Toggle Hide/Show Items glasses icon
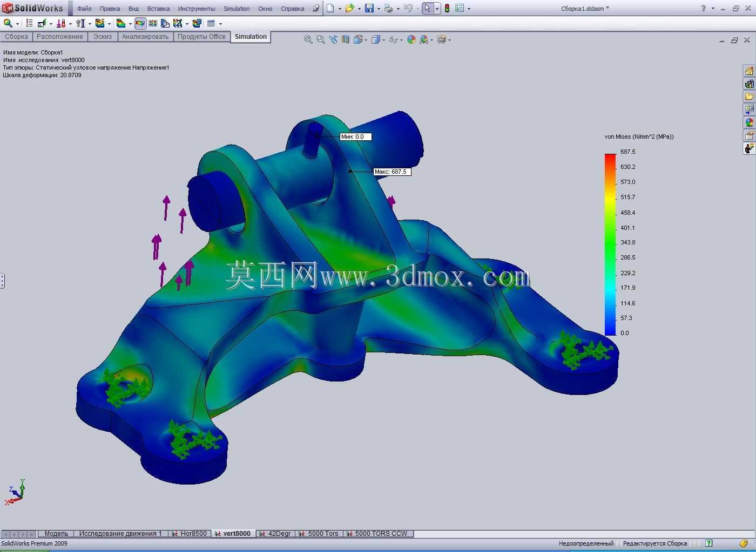This screenshot has width=756, height=552. click(x=394, y=39)
